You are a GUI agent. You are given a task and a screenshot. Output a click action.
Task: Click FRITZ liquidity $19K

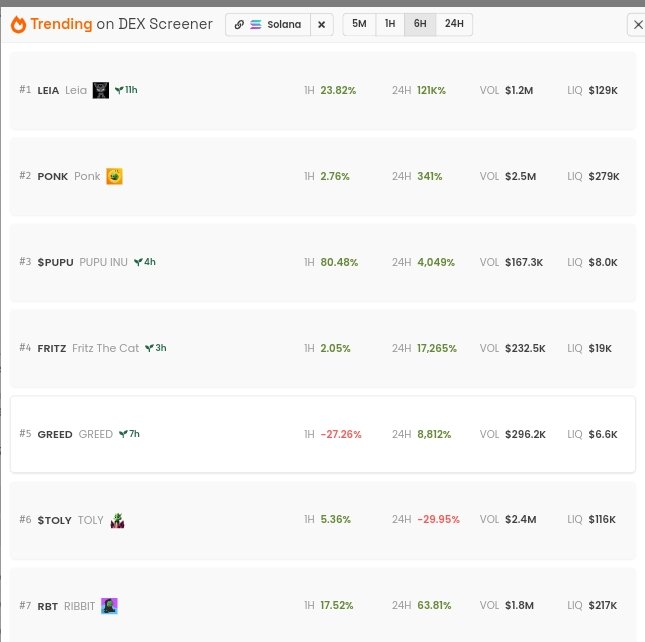pyautogui.click(x=600, y=348)
